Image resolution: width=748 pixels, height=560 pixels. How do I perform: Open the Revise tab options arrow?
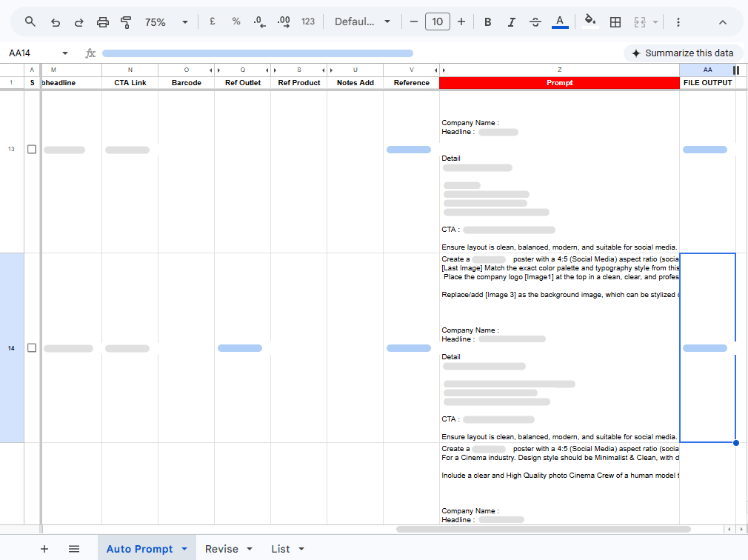point(250,549)
